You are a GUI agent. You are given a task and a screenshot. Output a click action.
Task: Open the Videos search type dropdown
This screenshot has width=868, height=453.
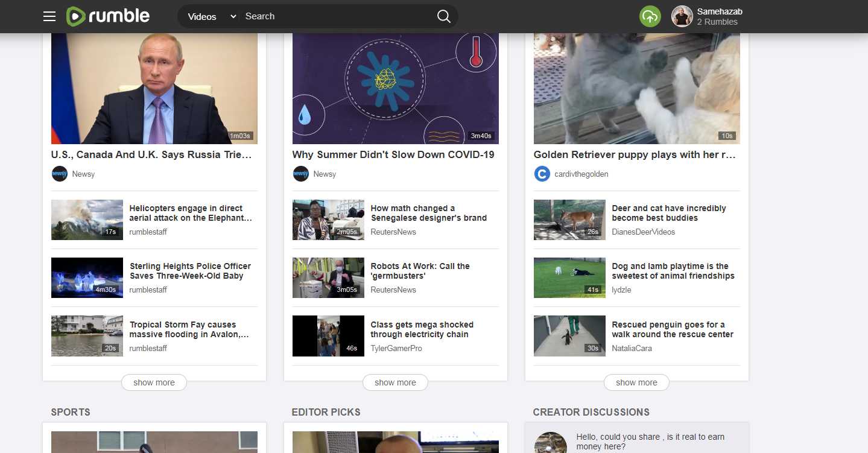coord(211,16)
